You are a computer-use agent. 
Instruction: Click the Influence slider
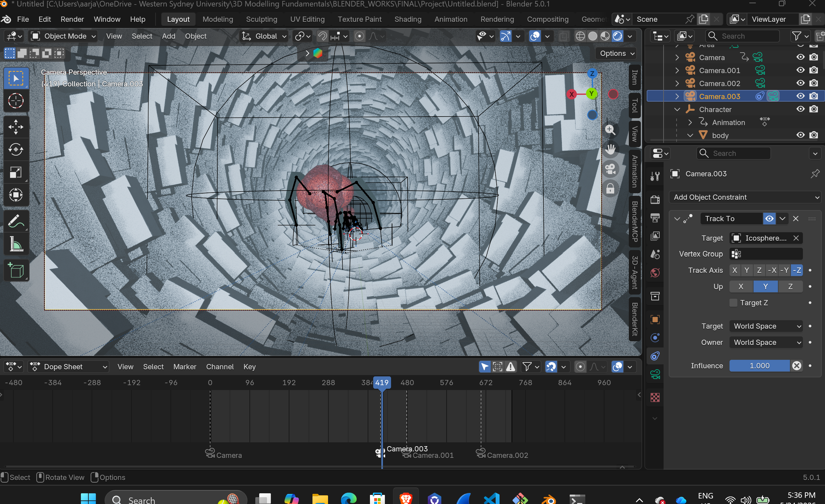[x=760, y=366]
